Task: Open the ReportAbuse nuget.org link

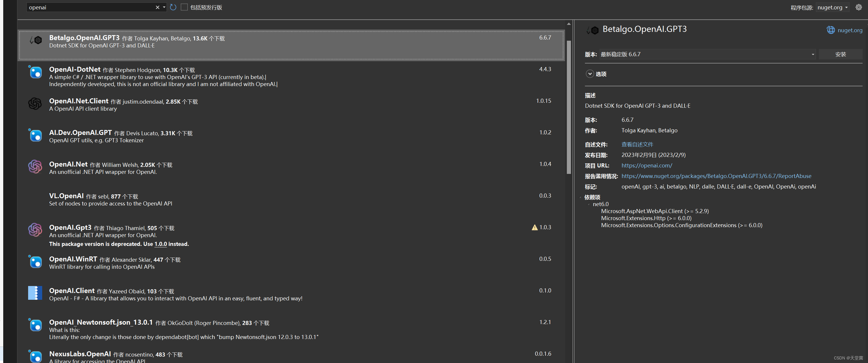Action: coord(716,176)
